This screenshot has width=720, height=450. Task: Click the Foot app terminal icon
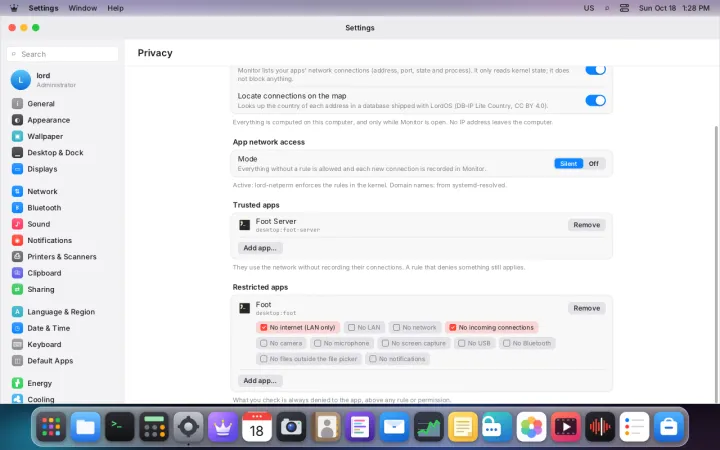point(245,308)
